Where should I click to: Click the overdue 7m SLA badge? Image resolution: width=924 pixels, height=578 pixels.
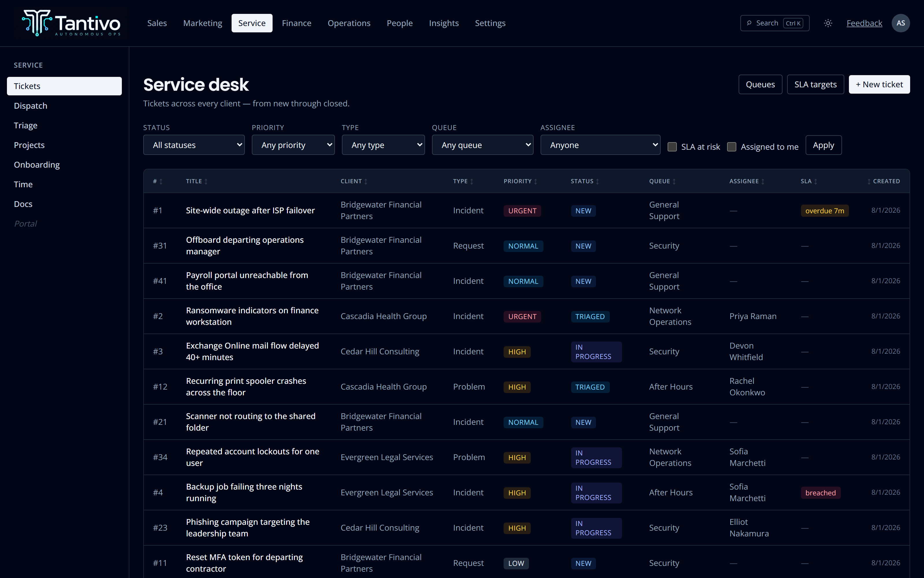coord(825,211)
